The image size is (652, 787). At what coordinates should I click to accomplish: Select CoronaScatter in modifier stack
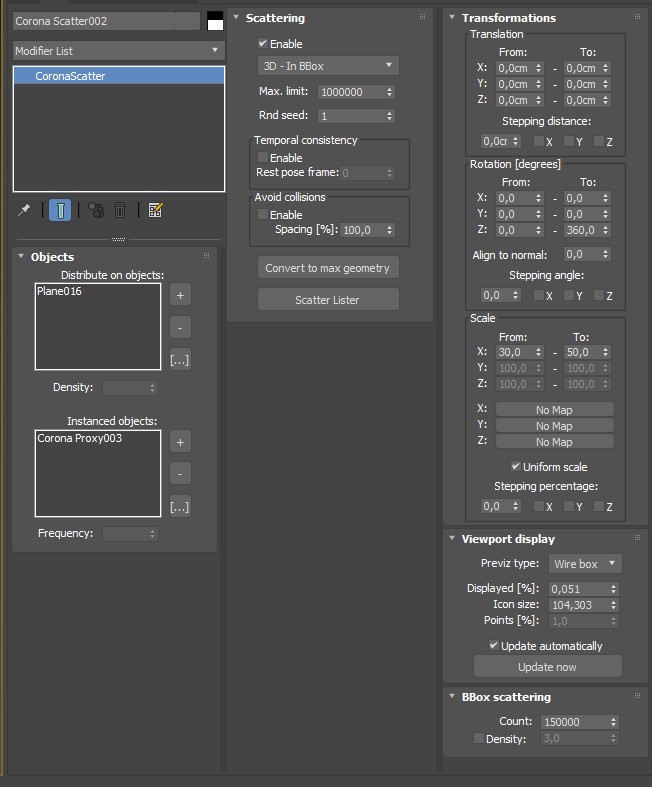tap(119, 76)
